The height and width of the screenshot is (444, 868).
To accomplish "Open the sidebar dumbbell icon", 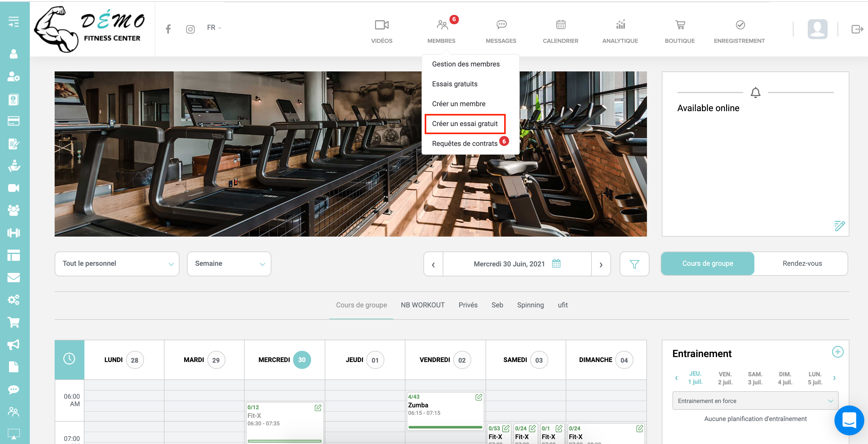I will click(13, 233).
